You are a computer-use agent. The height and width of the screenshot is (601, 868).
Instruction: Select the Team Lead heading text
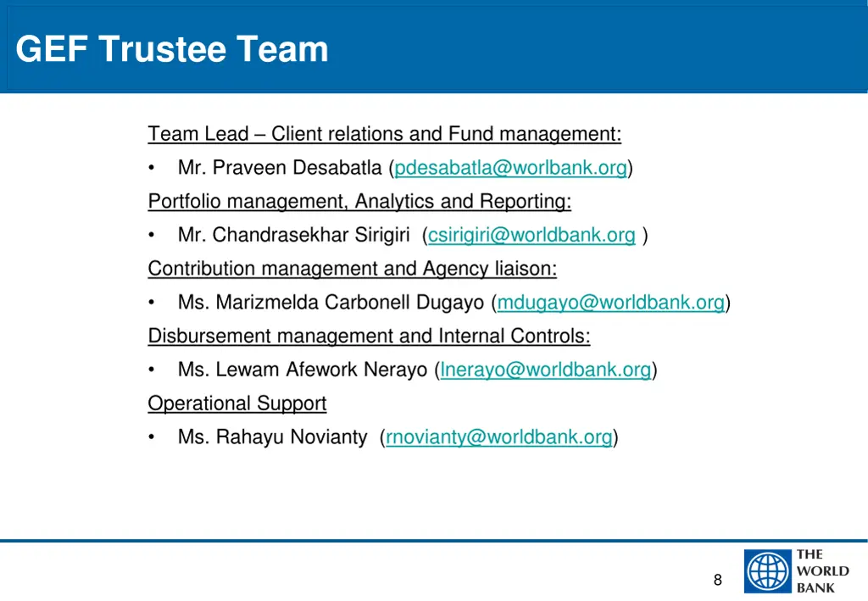384,134
